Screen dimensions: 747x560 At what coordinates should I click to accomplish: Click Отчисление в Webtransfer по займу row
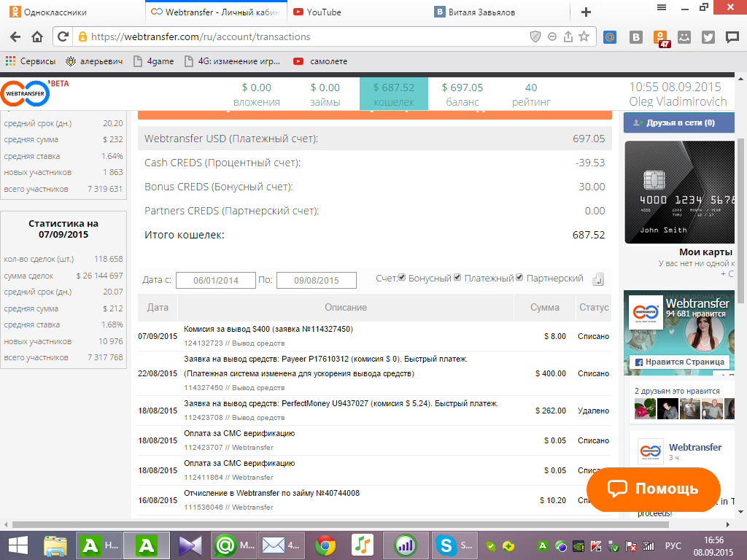click(x=374, y=500)
